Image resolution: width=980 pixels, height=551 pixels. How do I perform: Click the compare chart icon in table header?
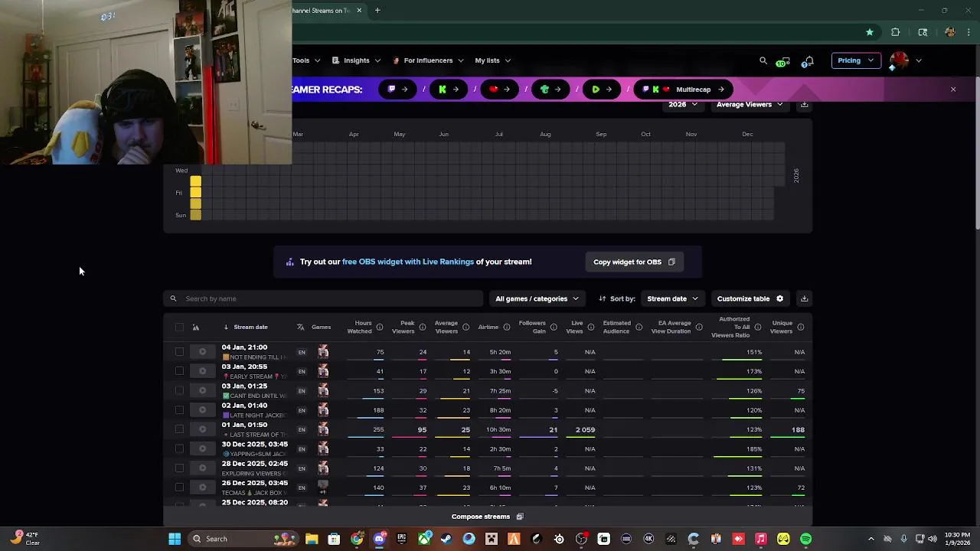[x=195, y=328]
